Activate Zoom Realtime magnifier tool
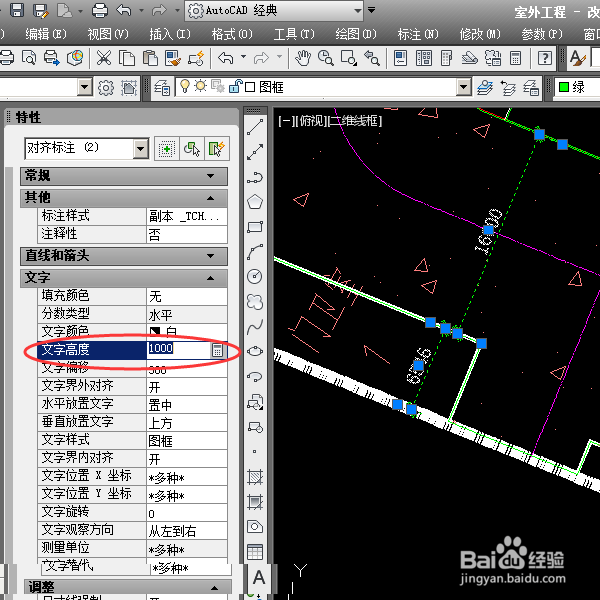The width and height of the screenshot is (600, 600). tap(326, 58)
